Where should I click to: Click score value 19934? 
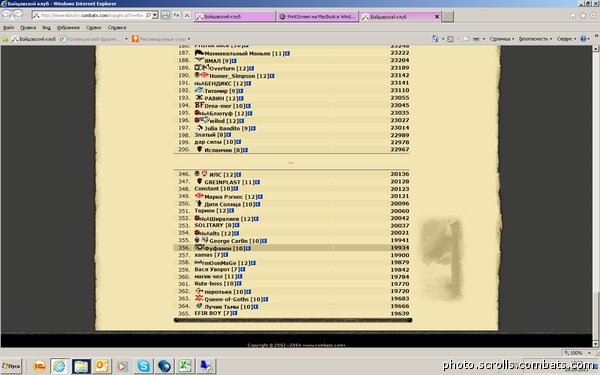[399, 248]
